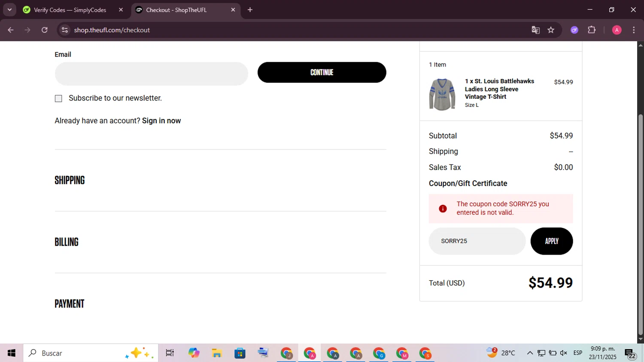Click the taskbar Buscar search box
Screen dimensions: 644x362
pyautogui.click(x=91, y=353)
